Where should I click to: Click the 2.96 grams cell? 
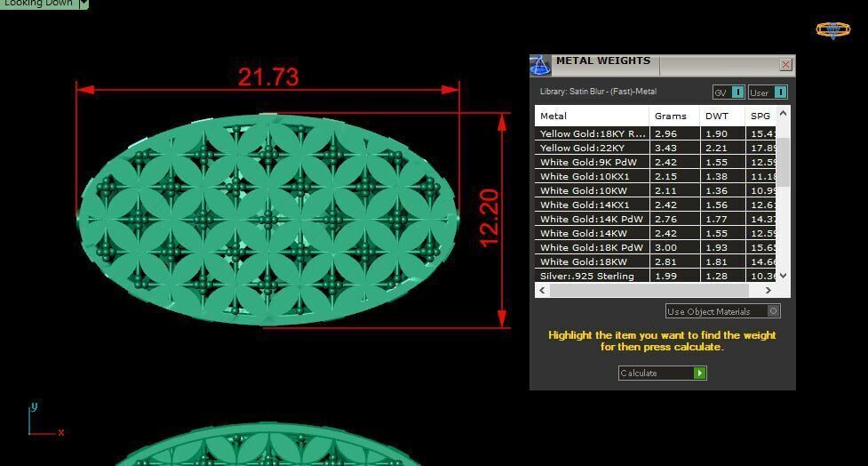pos(675,133)
